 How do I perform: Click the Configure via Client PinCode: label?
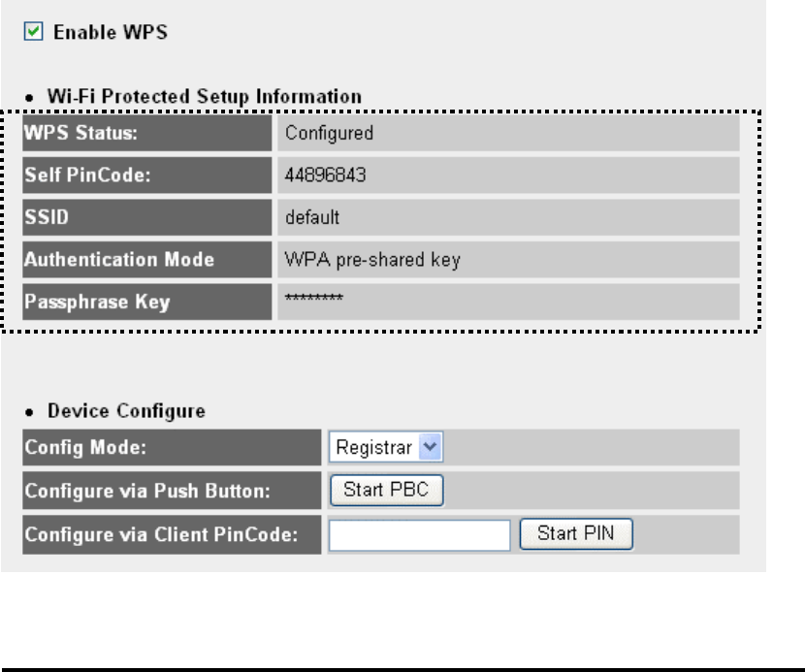(172, 535)
